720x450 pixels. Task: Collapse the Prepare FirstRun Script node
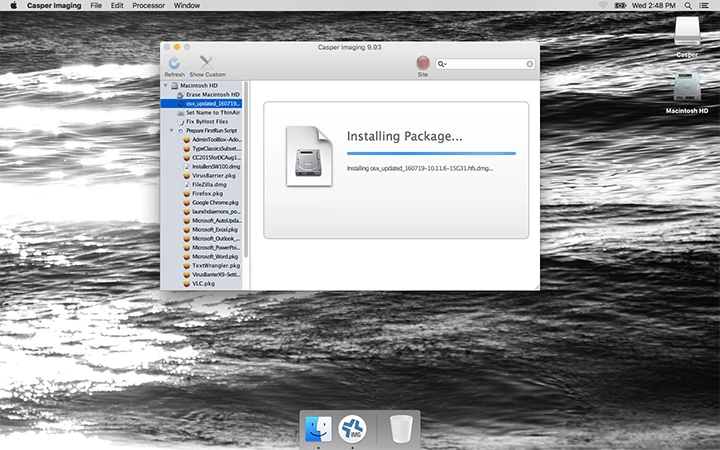point(171,131)
